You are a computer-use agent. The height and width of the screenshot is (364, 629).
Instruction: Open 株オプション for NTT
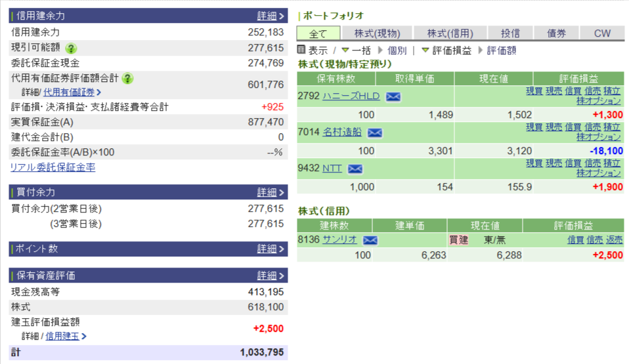(x=599, y=173)
